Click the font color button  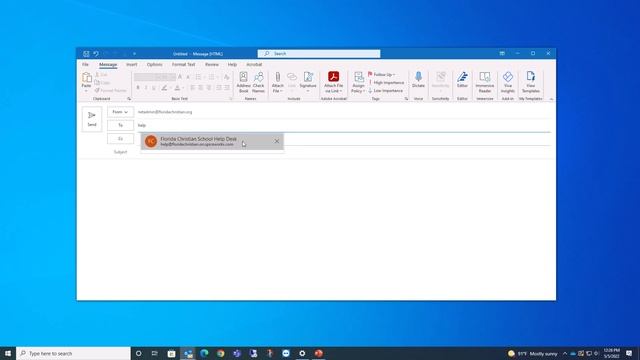[x=177, y=88]
